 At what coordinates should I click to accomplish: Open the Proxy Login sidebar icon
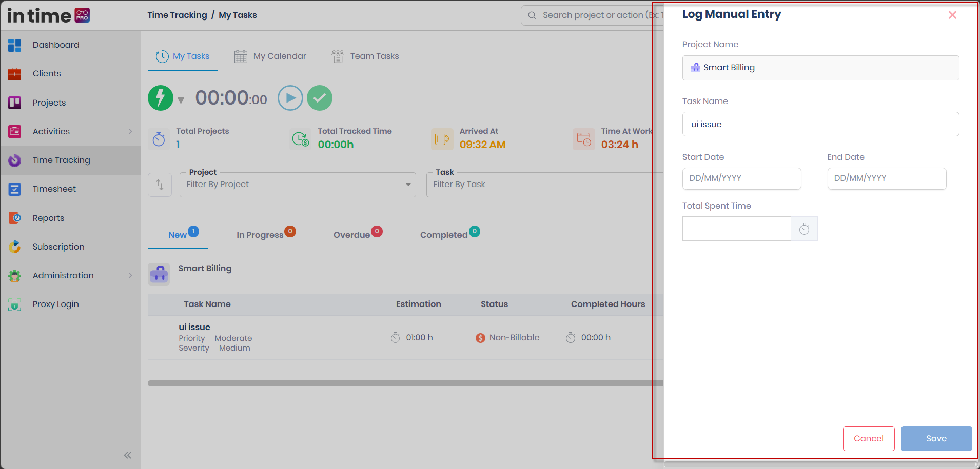pyautogui.click(x=15, y=304)
